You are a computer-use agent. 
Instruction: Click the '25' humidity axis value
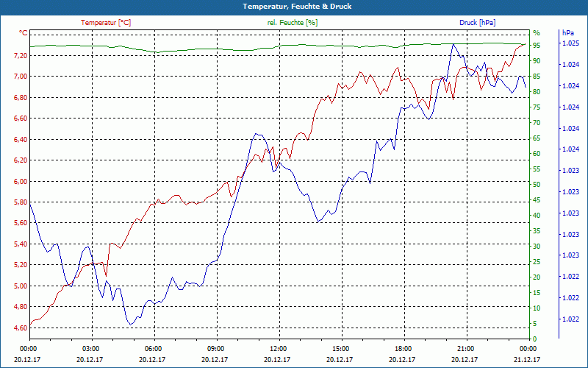[x=537, y=262]
